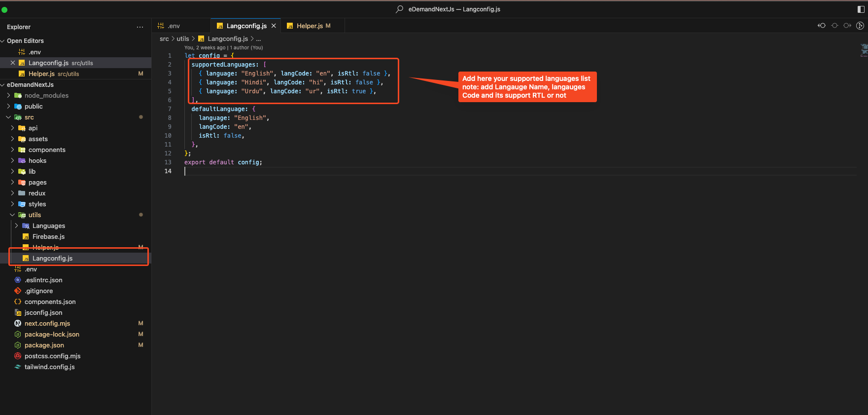Screen dimensions: 868x415
Task: Click the utils breadcrumb segment
Action: (x=183, y=39)
